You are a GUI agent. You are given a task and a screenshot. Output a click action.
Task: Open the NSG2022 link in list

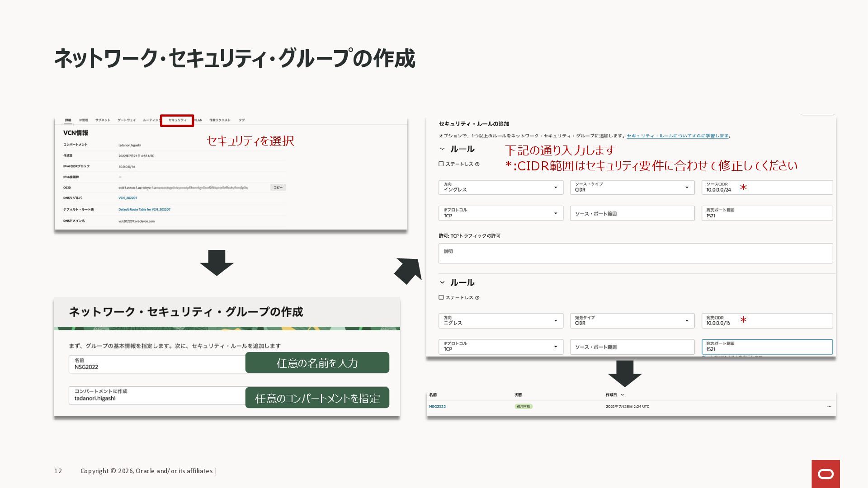(x=437, y=407)
